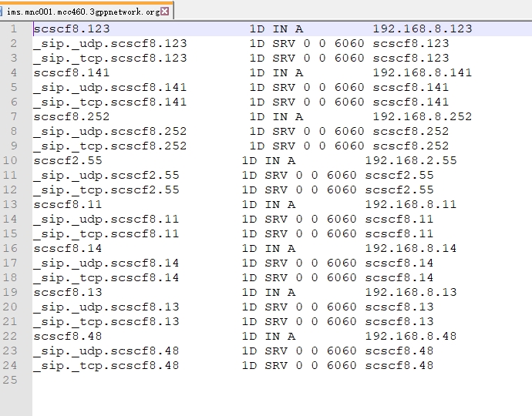The height and width of the screenshot is (416, 532).
Task: Click port 6060 on line 2
Action: pos(349,44)
